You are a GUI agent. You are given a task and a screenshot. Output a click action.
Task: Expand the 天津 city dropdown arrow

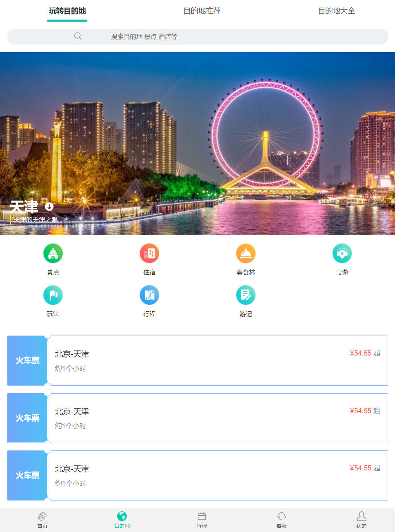(x=49, y=207)
